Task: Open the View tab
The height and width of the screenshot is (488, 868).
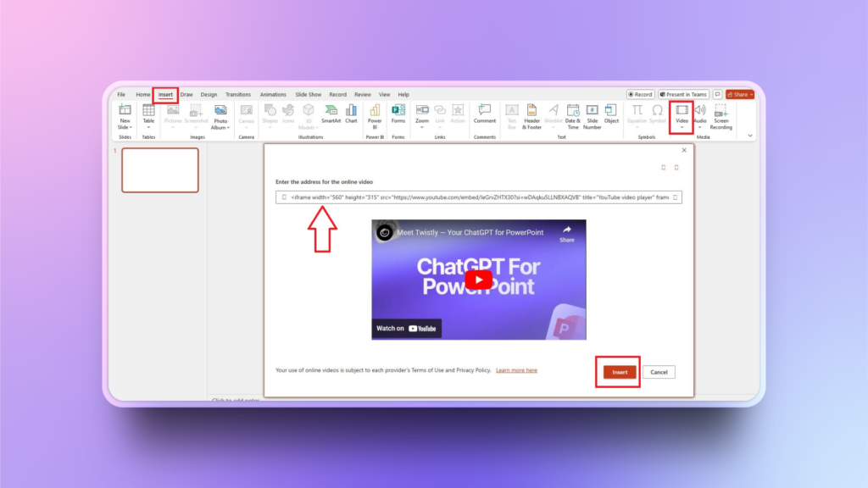Action: [384, 95]
